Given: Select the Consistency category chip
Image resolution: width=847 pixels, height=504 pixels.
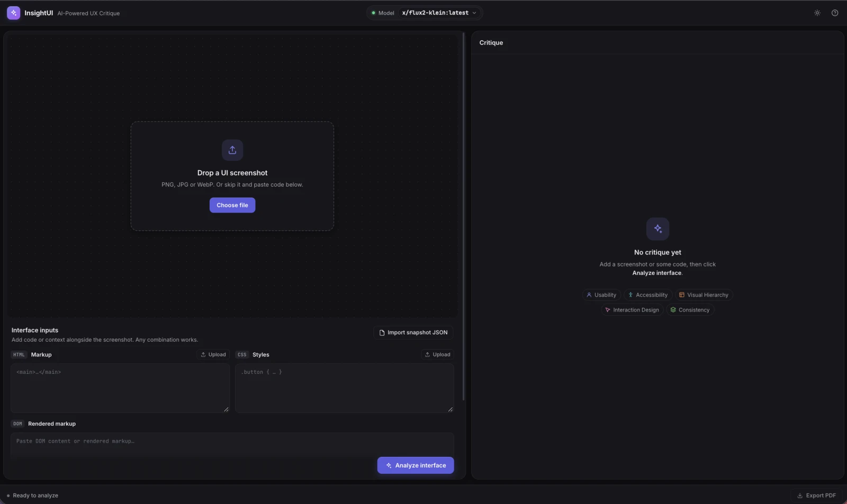Looking at the screenshot, I should pos(690,310).
